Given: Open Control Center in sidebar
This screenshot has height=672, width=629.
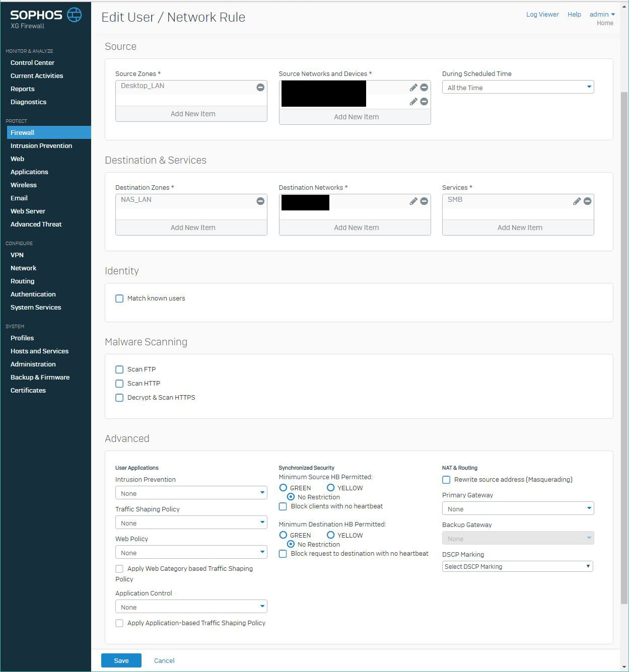Looking at the screenshot, I should pyautogui.click(x=32, y=63).
